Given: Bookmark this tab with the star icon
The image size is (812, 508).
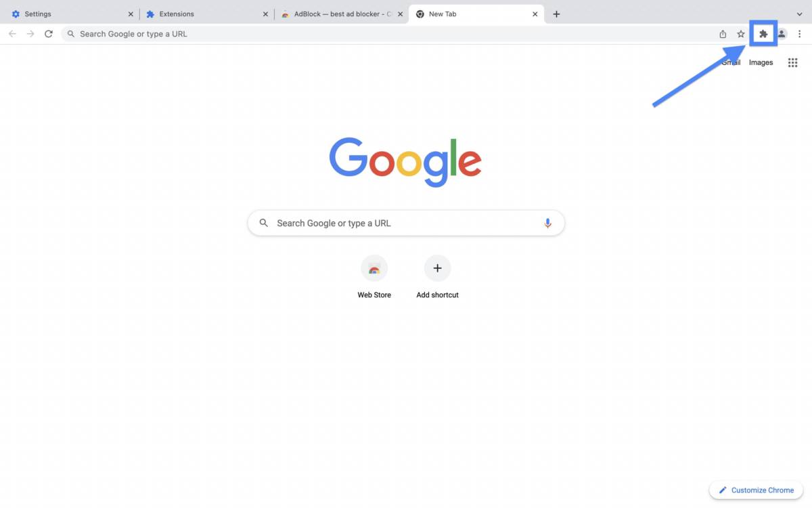Looking at the screenshot, I should [x=741, y=34].
